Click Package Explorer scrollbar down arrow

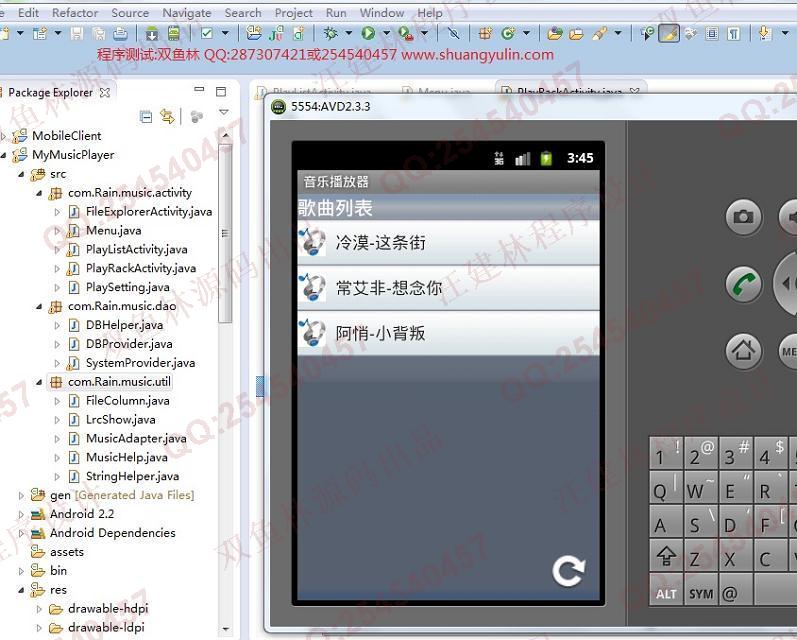(x=225, y=629)
